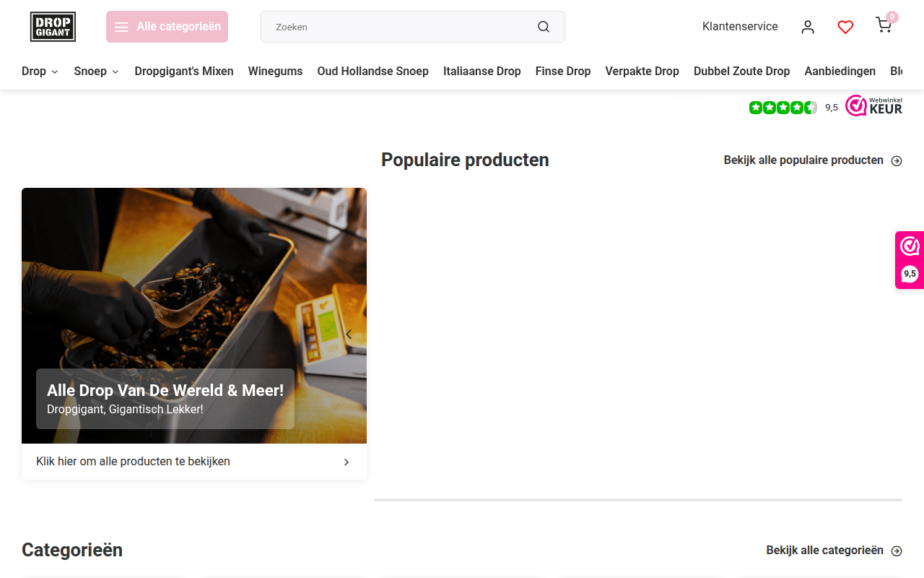This screenshot has height=578, width=924.
Task: Click Klik hier om alle producten te bekijken
Action: pyautogui.click(x=133, y=461)
